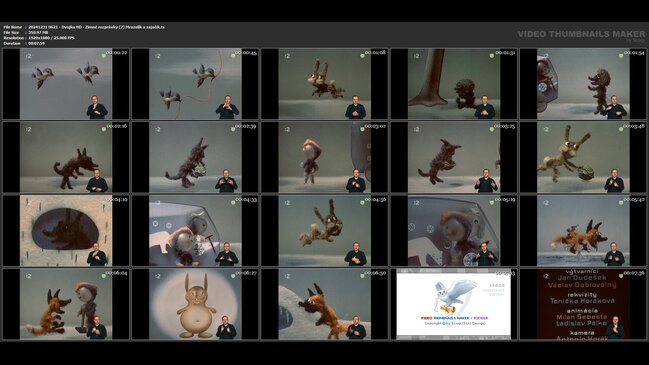
Task: Open the tumbling rabbit thumbnail at 00:04:56
Action: click(x=324, y=231)
